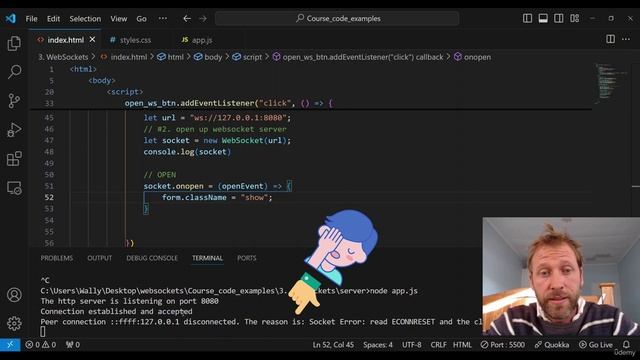Click the Go Live status bar item
This screenshot has width=640, height=360.
[596, 345]
